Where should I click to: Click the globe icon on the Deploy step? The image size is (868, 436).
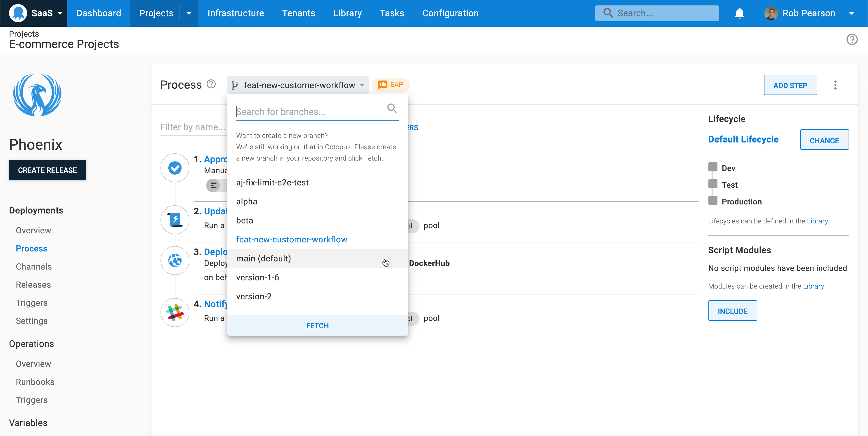[175, 260]
